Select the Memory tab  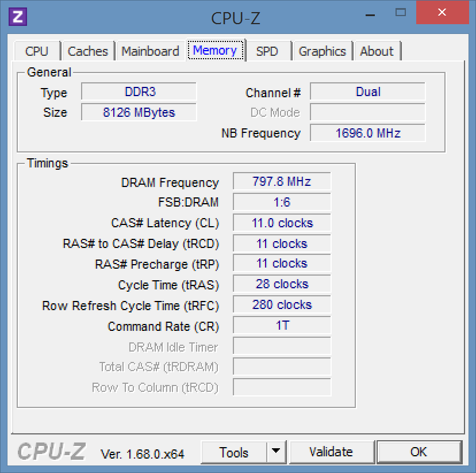tap(215, 50)
